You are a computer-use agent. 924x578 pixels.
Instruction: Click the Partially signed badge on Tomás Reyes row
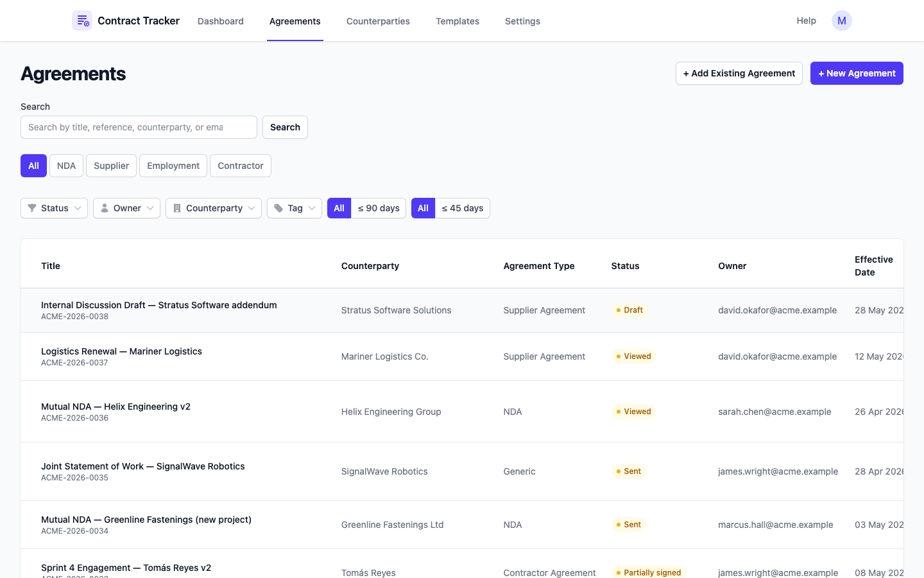648,572
